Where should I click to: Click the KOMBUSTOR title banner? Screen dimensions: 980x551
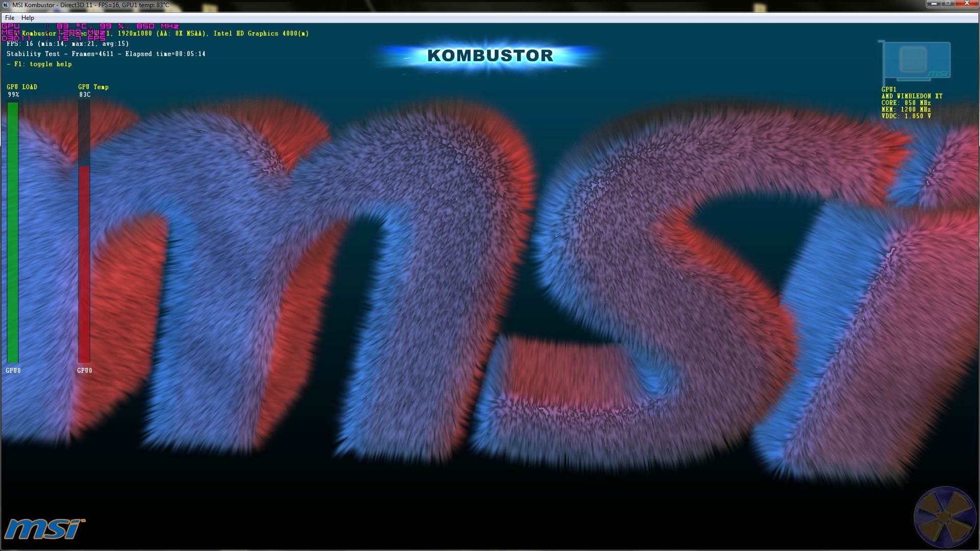pos(490,56)
